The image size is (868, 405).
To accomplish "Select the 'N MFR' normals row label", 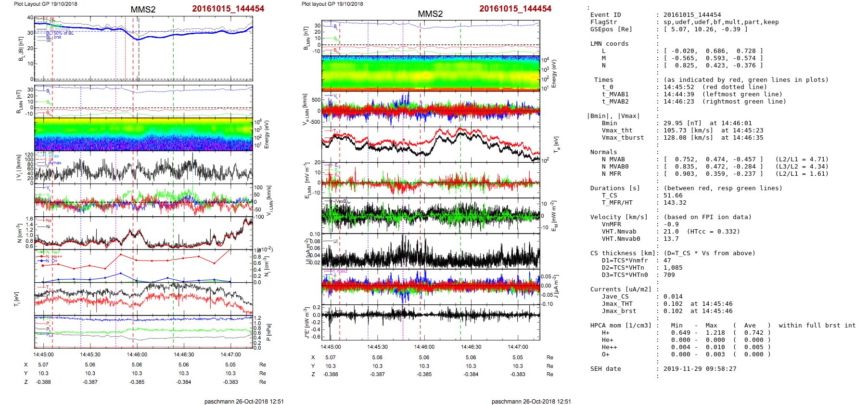I will [611, 174].
